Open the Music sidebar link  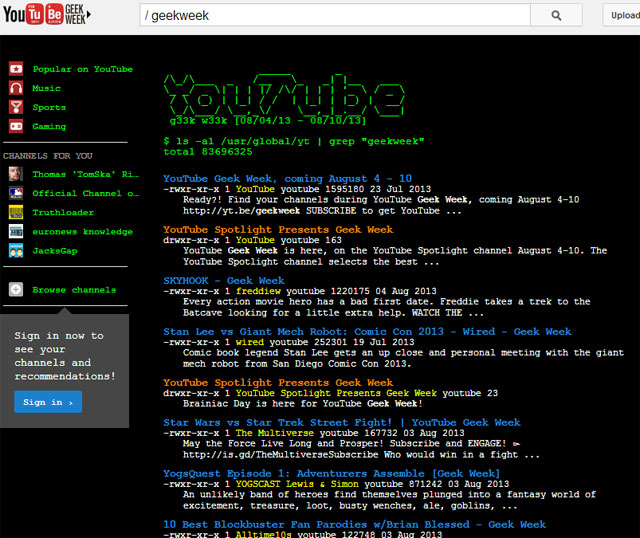click(x=47, y=88)
